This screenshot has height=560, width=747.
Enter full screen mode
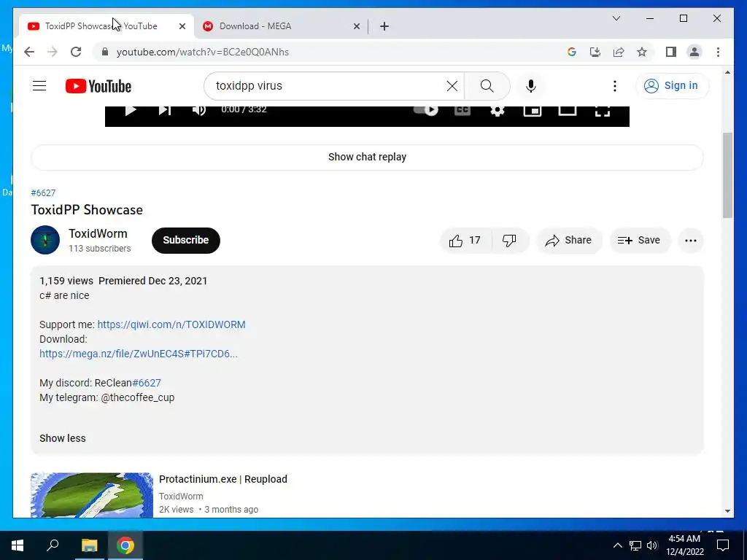coord(602,111)
